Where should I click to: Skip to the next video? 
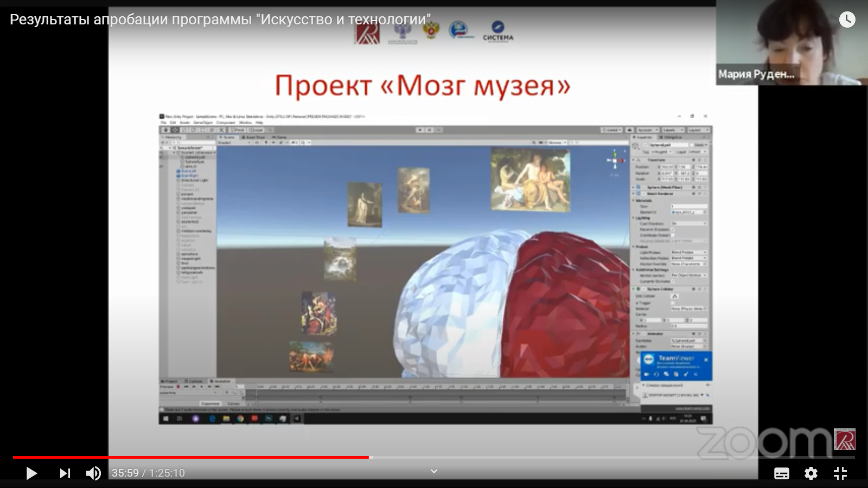tap(65, 473)
